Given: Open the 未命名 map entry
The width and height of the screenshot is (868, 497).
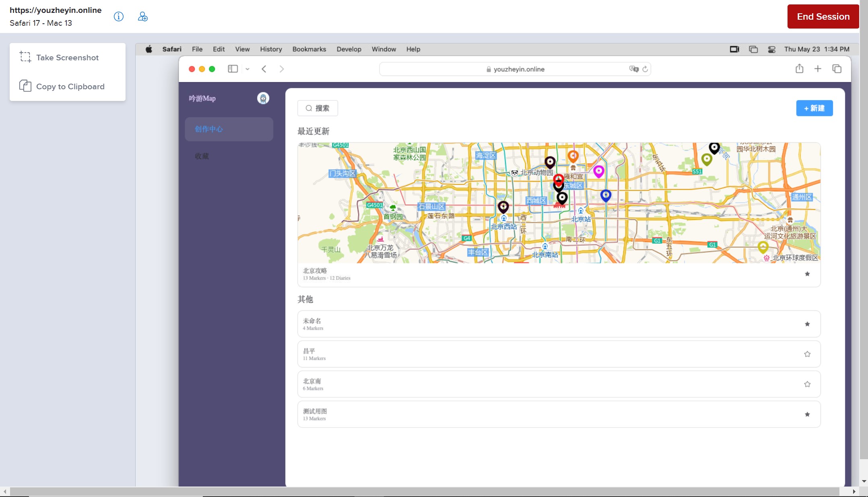Looking at the screenshot, I should pos(559,324).
